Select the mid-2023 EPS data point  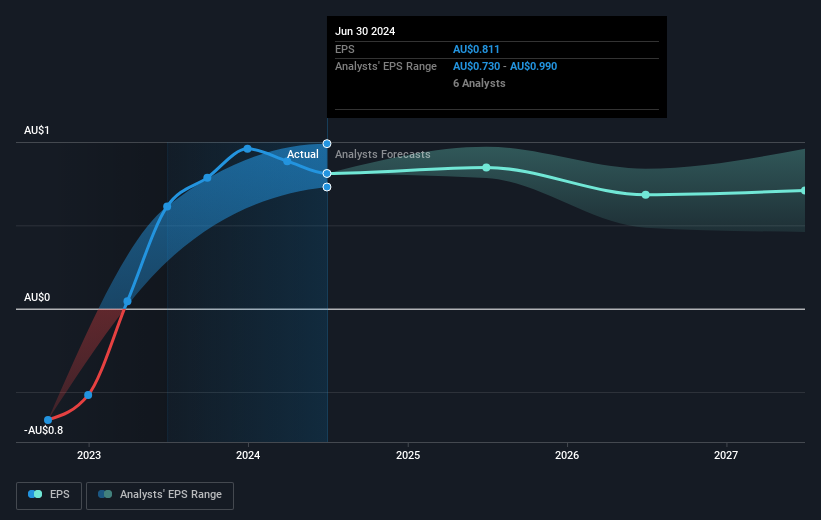[167, 207]
